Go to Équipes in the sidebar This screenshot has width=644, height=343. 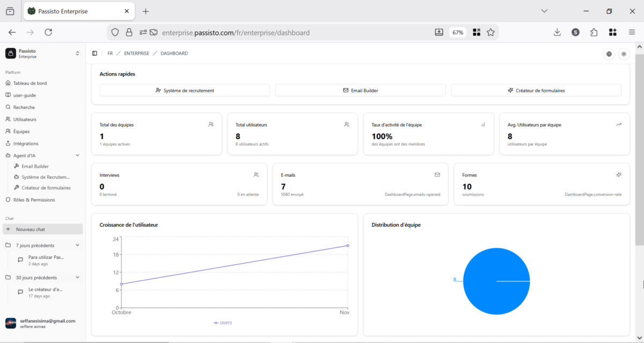point(21,132)
